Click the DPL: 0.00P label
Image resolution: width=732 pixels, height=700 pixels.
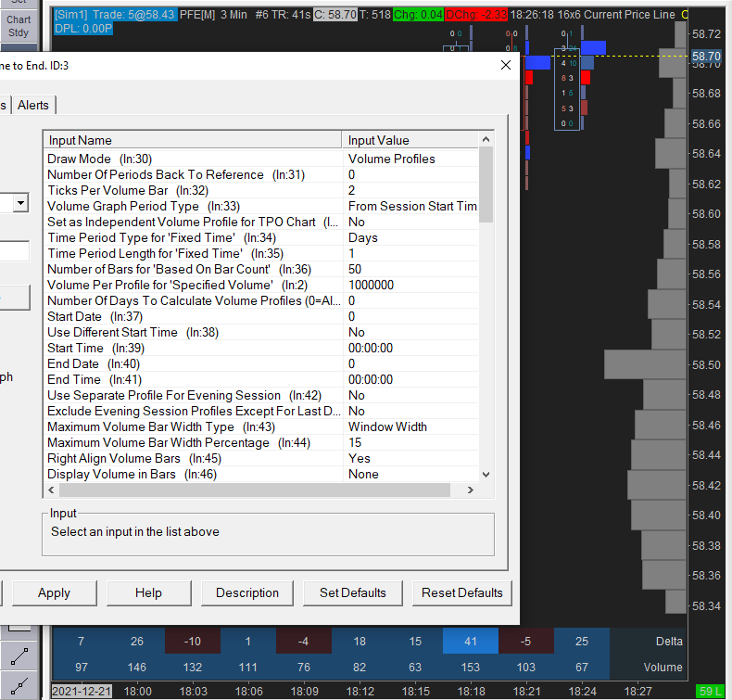point(83,29)
